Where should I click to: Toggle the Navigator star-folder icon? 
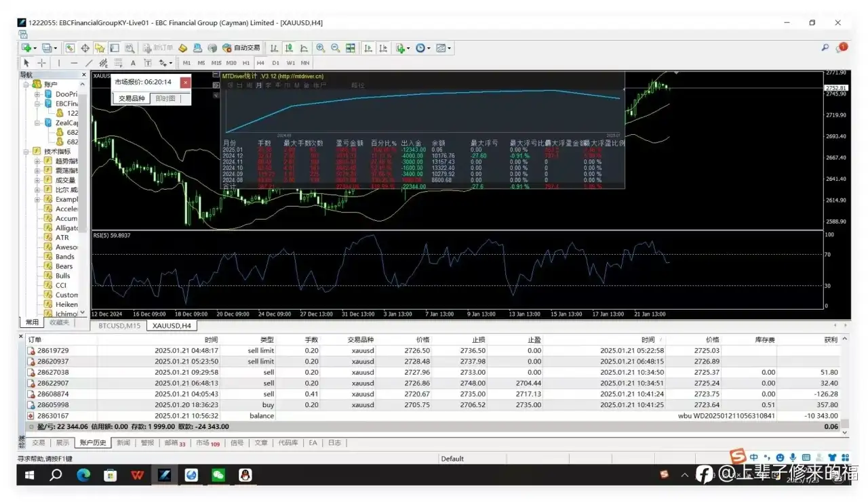pos(100,48)
